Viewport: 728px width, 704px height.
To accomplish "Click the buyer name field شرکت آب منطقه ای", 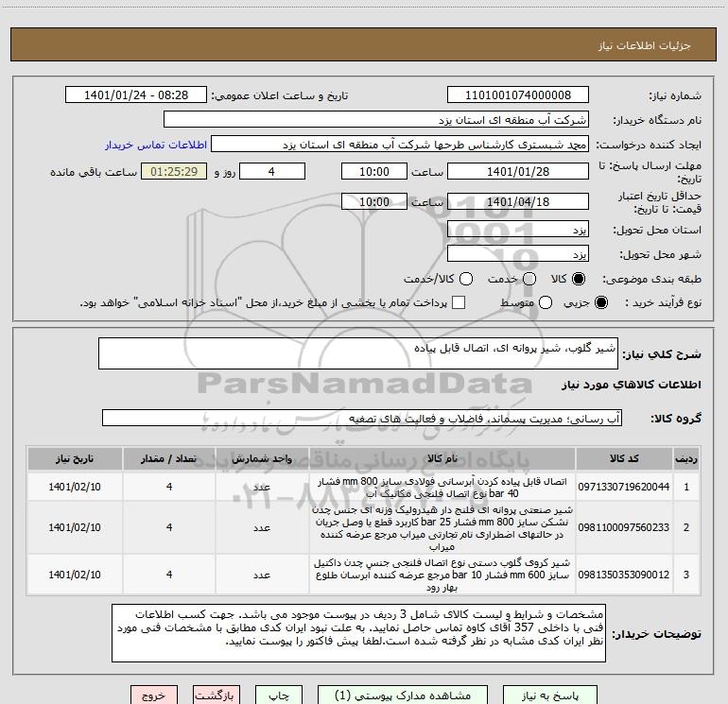I will point(376,120).
